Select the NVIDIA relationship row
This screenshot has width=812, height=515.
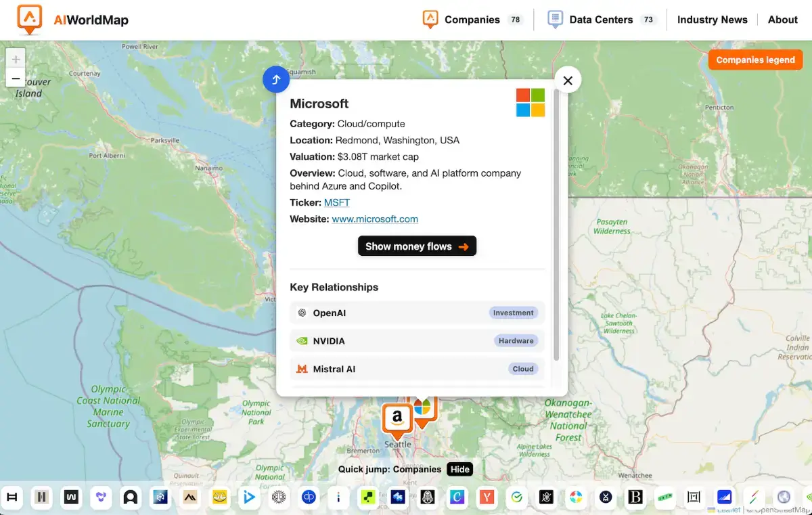pyautogui.click(x=417, y=340)
